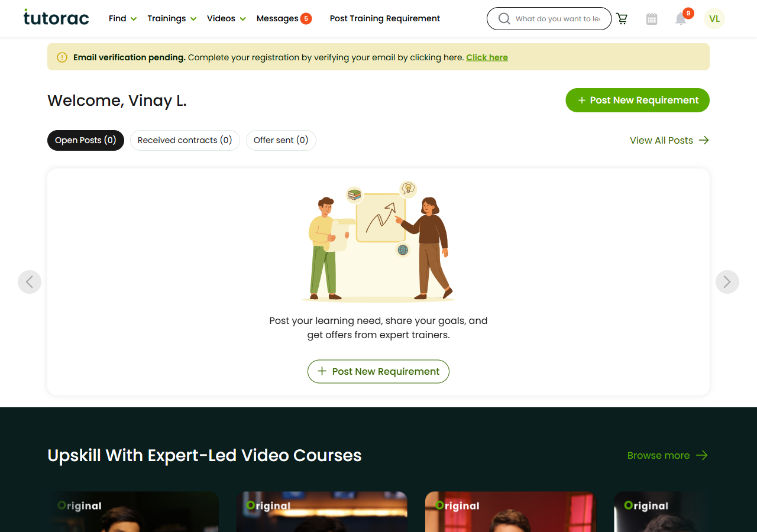Click the 'Post your learning need' description text
This screenshot has height=532, width=757.
pyautogui.click(x=378, y=327)
